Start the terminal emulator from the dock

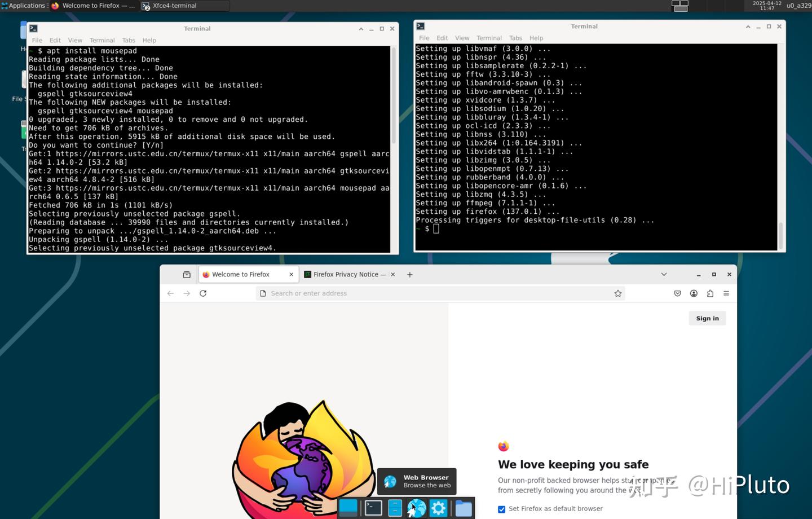(372, 508)
